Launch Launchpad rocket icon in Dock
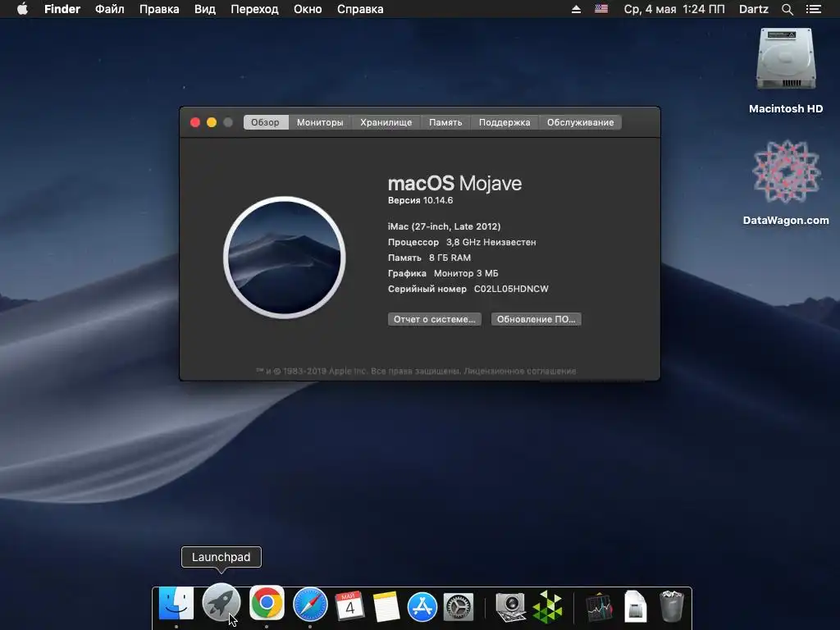The width and height of the screenshot is (840, 630). [x=221, y=602]
